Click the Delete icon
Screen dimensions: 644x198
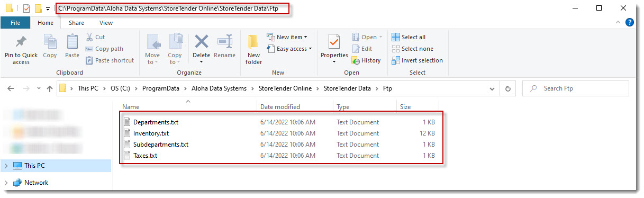pos(201,41)
